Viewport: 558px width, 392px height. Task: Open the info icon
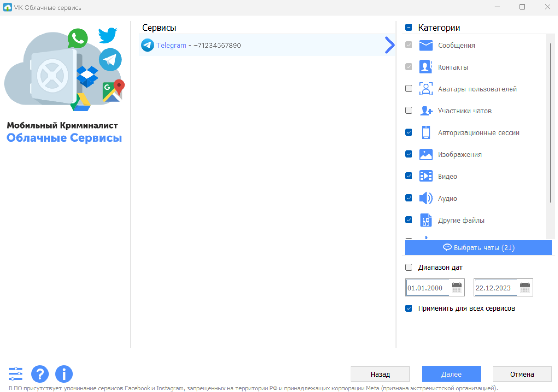click(x=64, y=374)
